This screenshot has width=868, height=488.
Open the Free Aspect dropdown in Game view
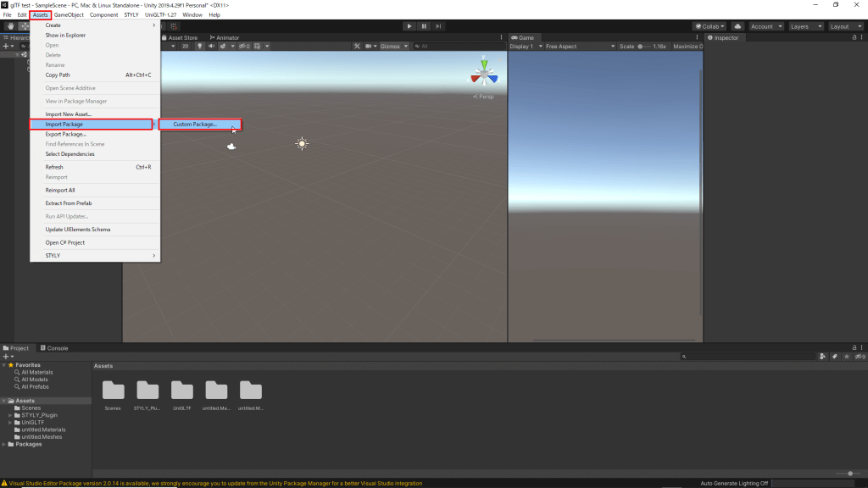[579, 46]
